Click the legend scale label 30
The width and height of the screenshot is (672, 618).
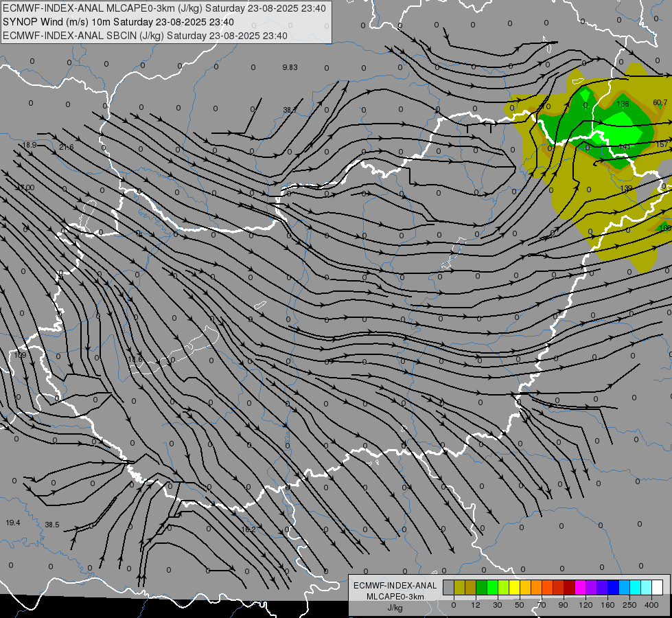tap(498, 605)
